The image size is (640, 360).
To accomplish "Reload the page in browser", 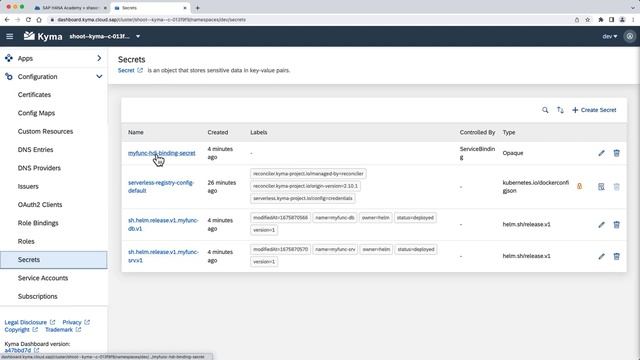I will [x=28, y=20].
